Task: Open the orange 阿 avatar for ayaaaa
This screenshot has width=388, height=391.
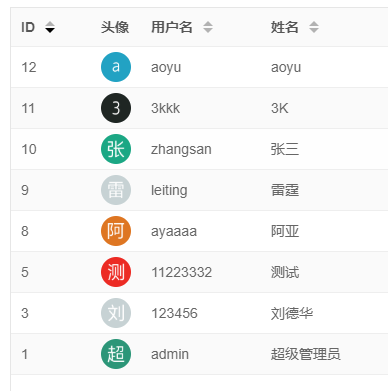Action: [x=116, y=231]
